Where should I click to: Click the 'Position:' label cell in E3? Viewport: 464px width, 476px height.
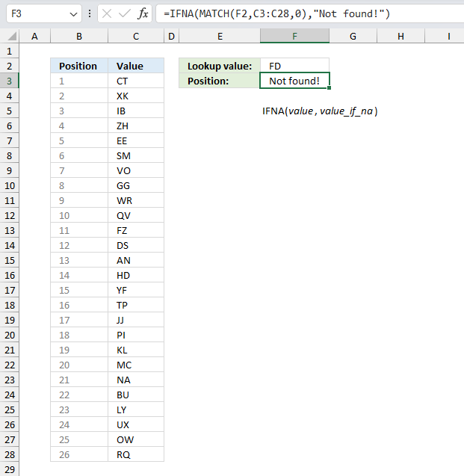[x=220, y=81]
